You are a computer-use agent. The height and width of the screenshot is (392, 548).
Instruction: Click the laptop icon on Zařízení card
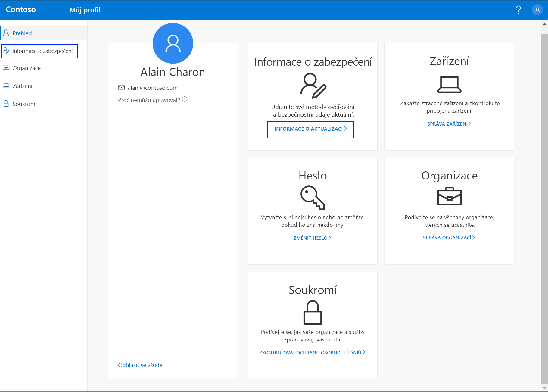point(449,84)
